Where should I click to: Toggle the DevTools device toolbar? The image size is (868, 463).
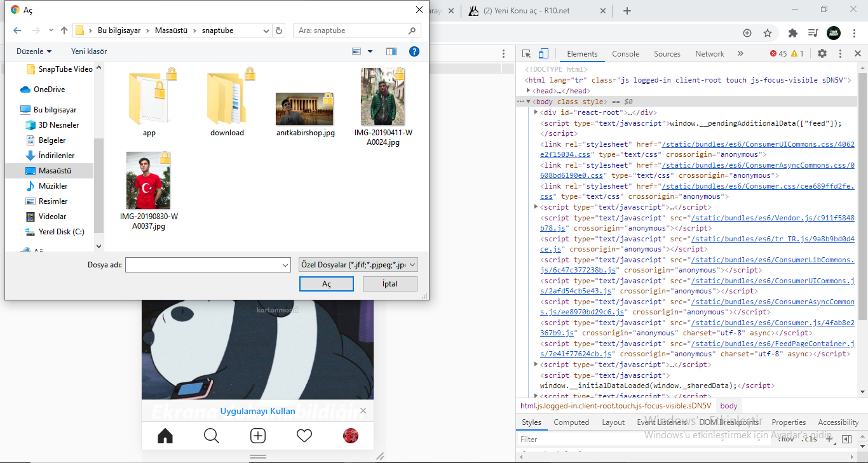point(543,54)
